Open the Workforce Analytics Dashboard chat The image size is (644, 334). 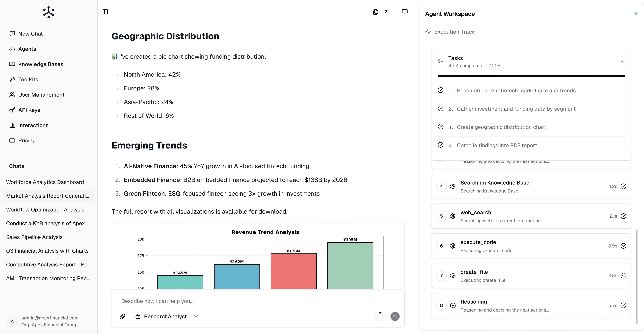coord(48,182)
